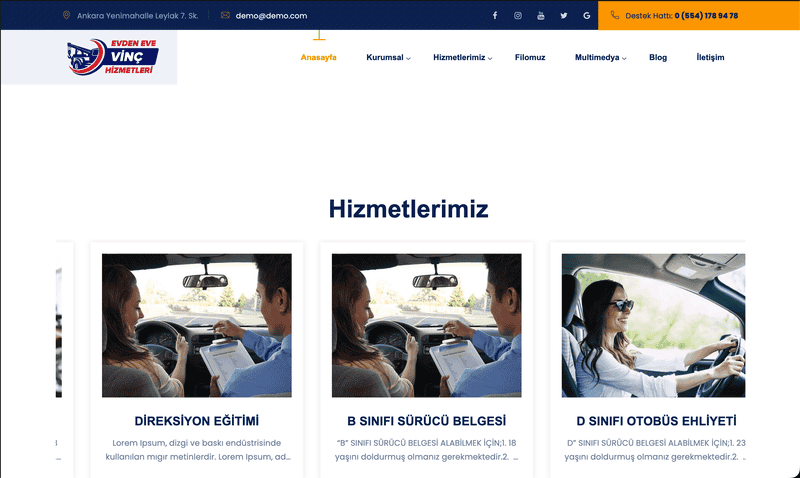800x478 pixels.
Task: Open the Hizmetlerimiz menu
Action: coord(459,57)
